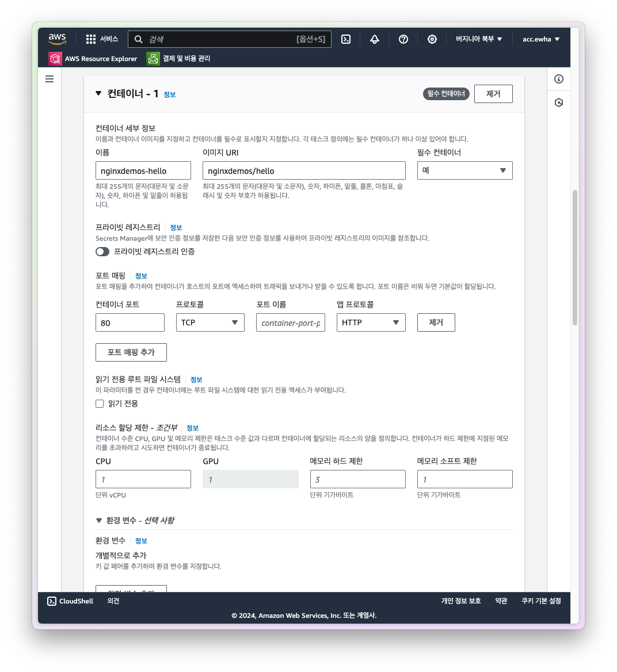
Task: Open the acc.ewha account menu
Action: [x=540, y=39]
